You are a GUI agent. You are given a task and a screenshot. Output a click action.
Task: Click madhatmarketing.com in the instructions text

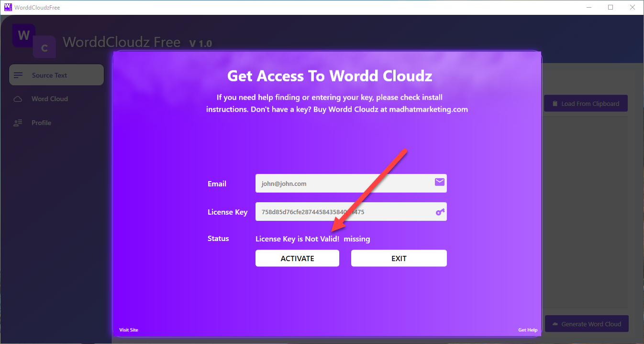tap(428, 109)
